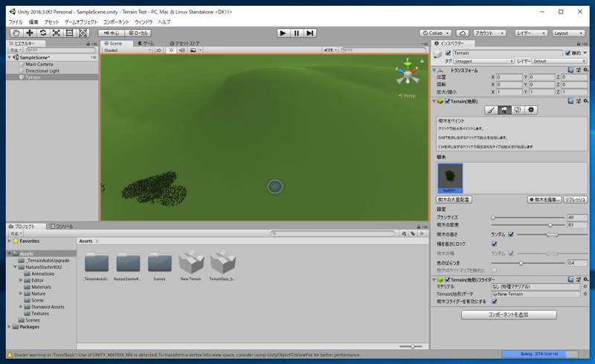Collapse the SampleScene hierarchy
The image size is (595, 364).
tap(10, 57)
